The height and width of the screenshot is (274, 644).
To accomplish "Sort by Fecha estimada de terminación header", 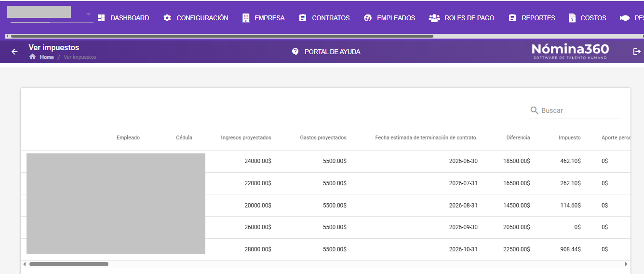I will [427, 137].
